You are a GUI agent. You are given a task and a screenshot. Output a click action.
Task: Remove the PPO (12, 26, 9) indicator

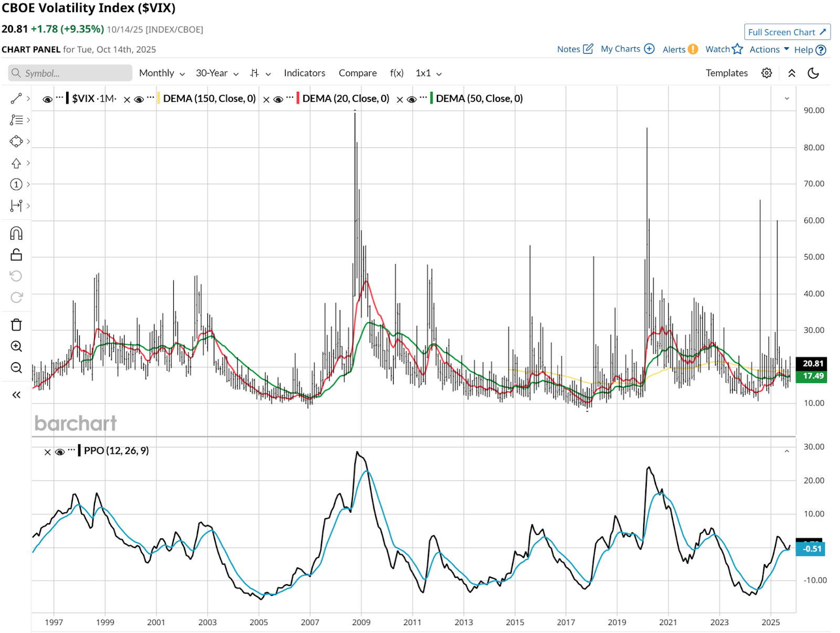click(x=47, y=452)
